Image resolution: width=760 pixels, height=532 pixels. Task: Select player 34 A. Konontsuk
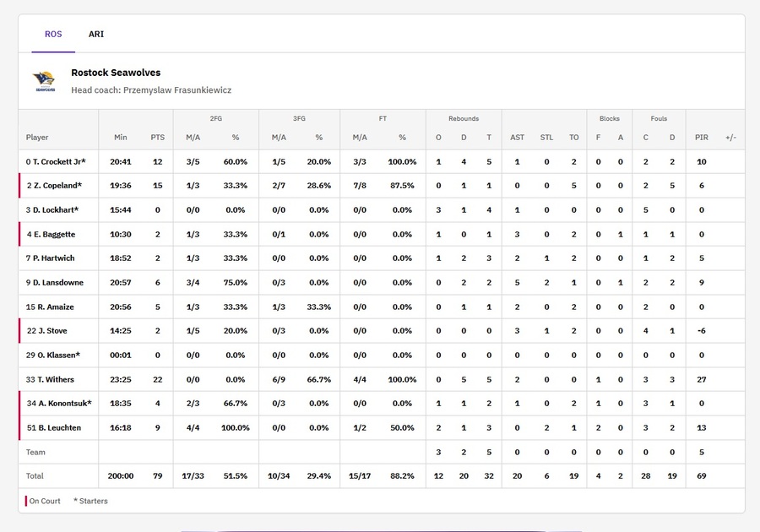pyautogui.click(x=59, y=403)
